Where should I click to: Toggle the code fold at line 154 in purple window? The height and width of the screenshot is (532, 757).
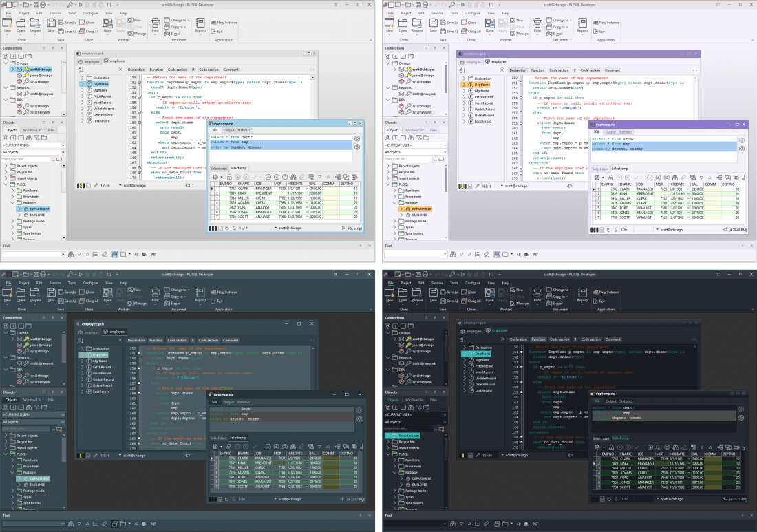[x=522, y=98]
